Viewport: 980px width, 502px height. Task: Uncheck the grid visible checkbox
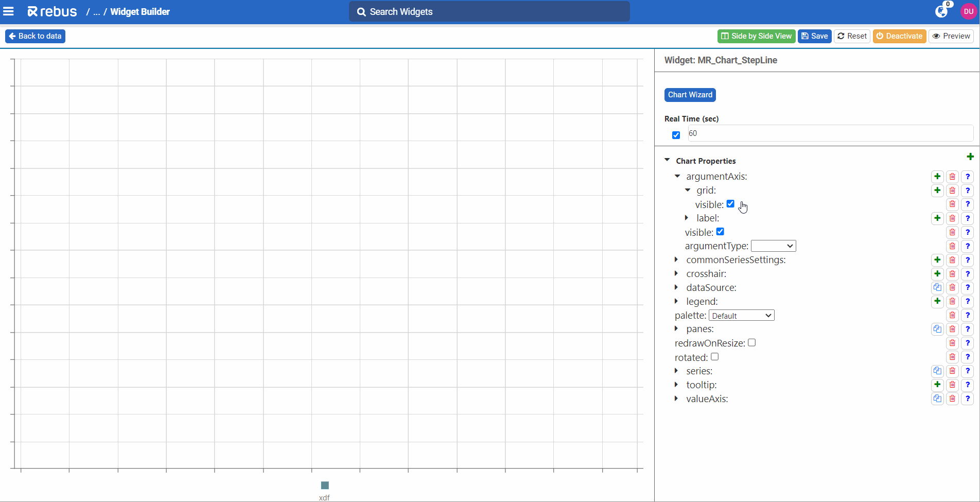(x=730, y=204)
